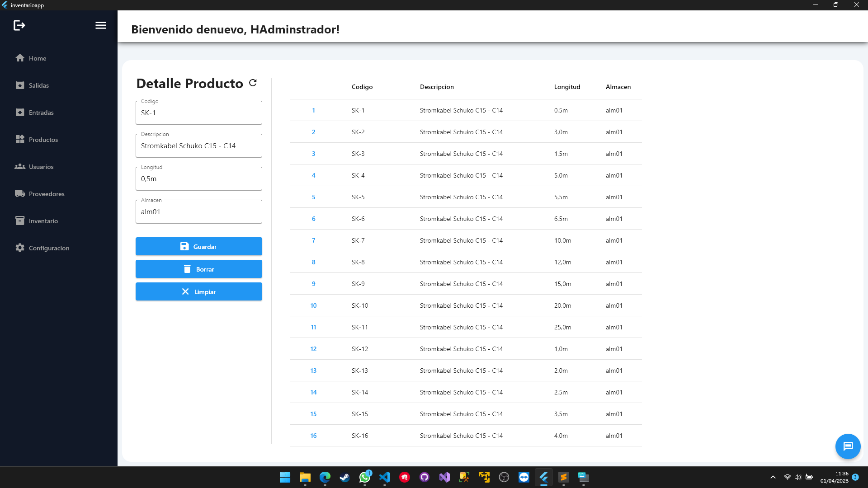This screenshot has height=488, width=868.
Task: Click the Entradas box icon
Action: click(20, 112)
